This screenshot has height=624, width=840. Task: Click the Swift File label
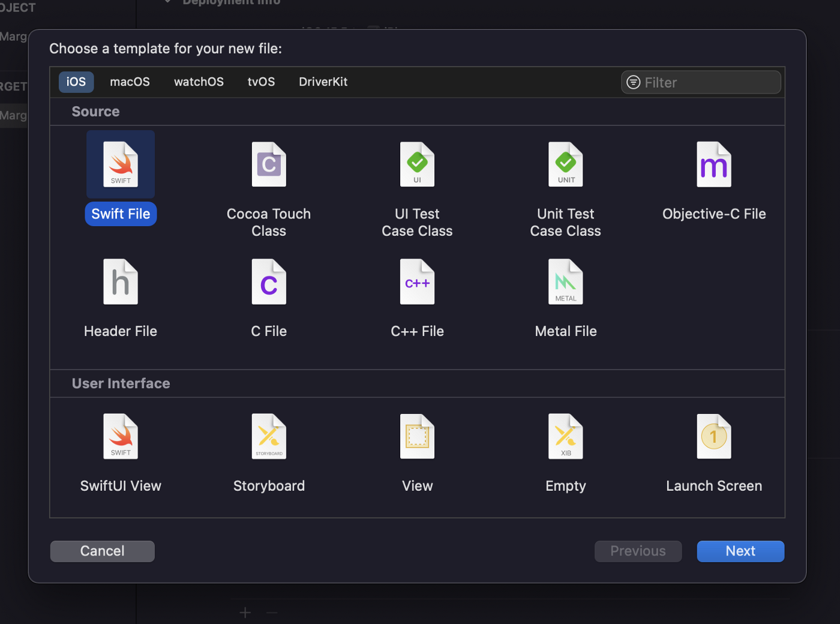pos(121,214)
